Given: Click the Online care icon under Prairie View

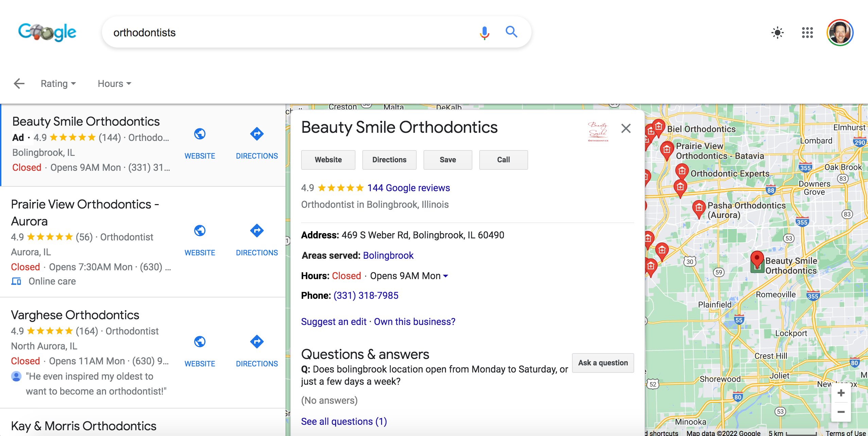Looking at the screenshot, I should pyautogui.click(x=16, y=281).
